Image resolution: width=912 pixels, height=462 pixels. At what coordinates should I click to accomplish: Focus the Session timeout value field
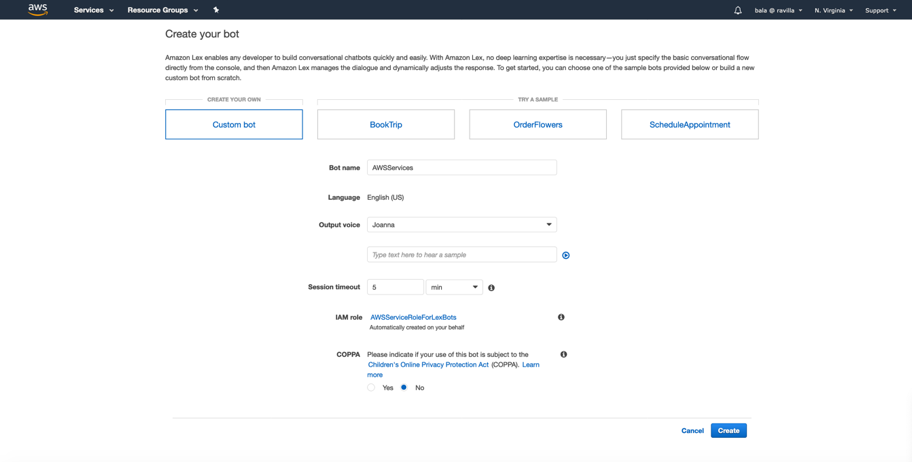(x=396, y=287)
